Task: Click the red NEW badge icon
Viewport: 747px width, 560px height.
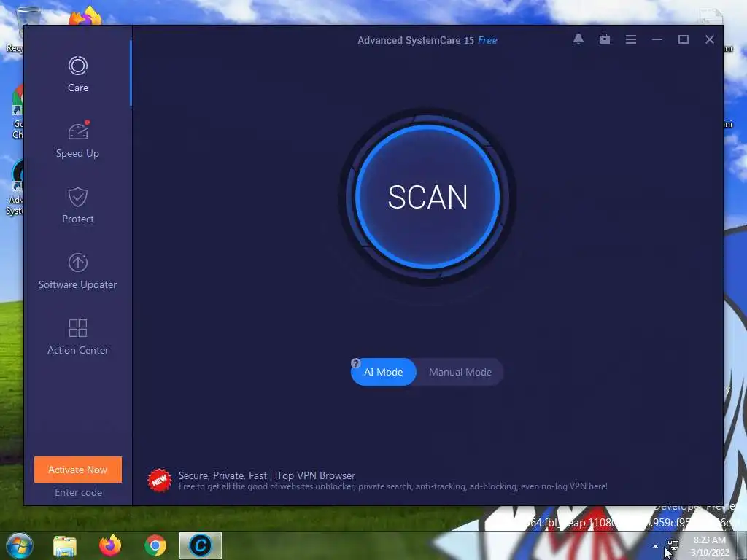Action: (159, 480)
